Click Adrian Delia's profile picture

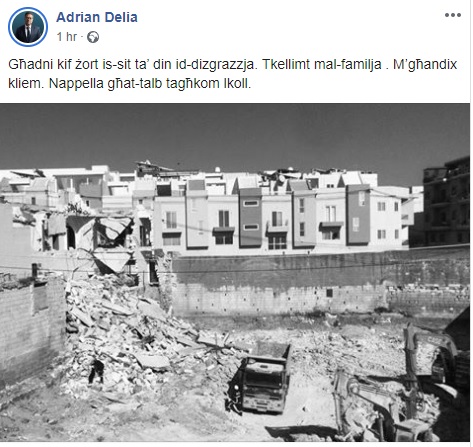click(28, 27)
